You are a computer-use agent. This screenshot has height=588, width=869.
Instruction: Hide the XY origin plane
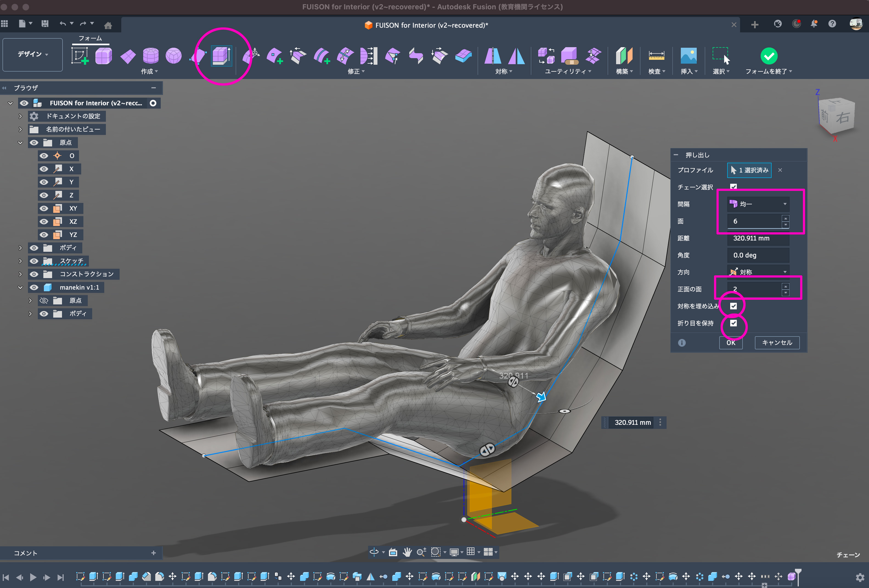coord(44,209)
